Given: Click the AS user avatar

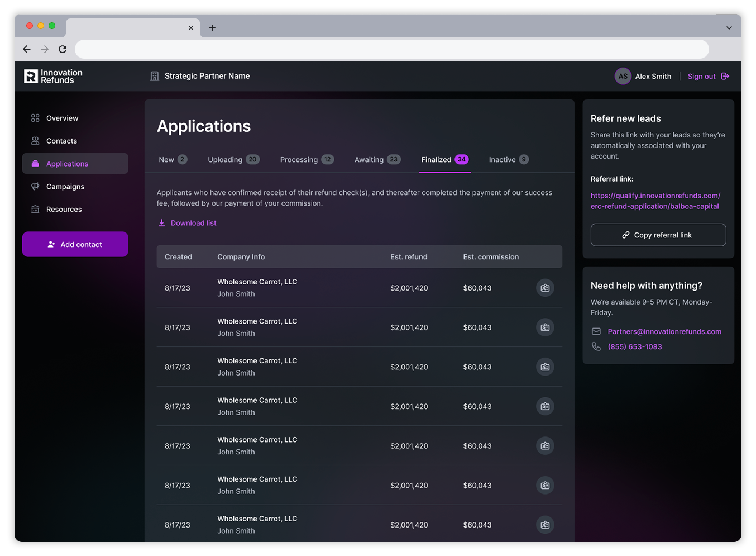Looking at the screenshot, I should click(623, 77).
